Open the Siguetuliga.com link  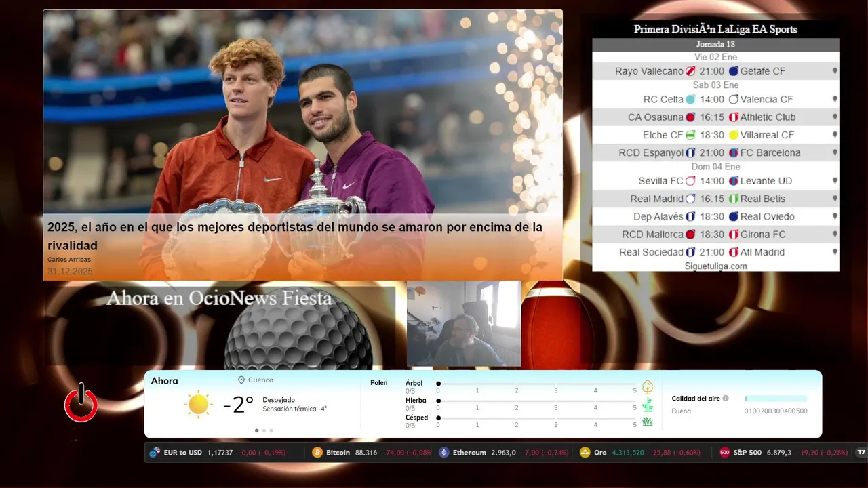point(715,266)
